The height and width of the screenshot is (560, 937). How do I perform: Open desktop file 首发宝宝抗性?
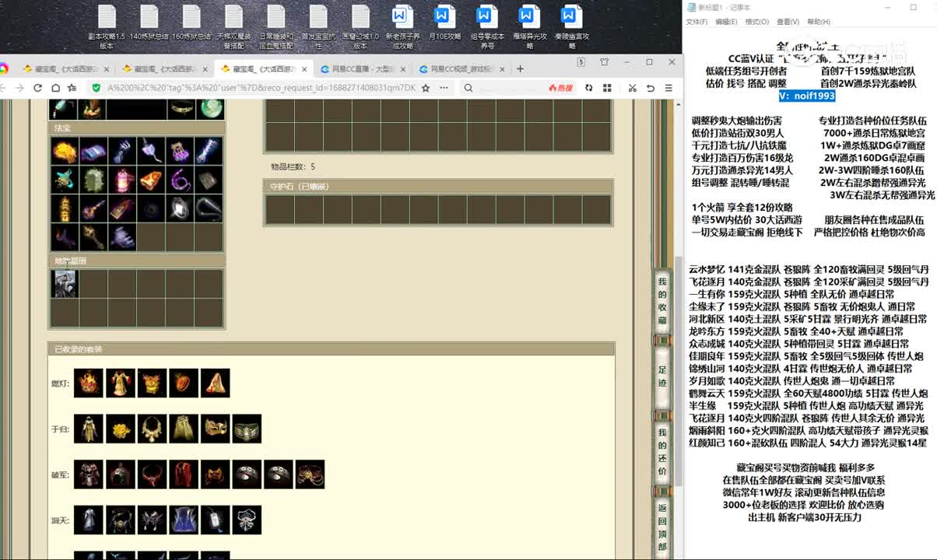click(318, 27)
